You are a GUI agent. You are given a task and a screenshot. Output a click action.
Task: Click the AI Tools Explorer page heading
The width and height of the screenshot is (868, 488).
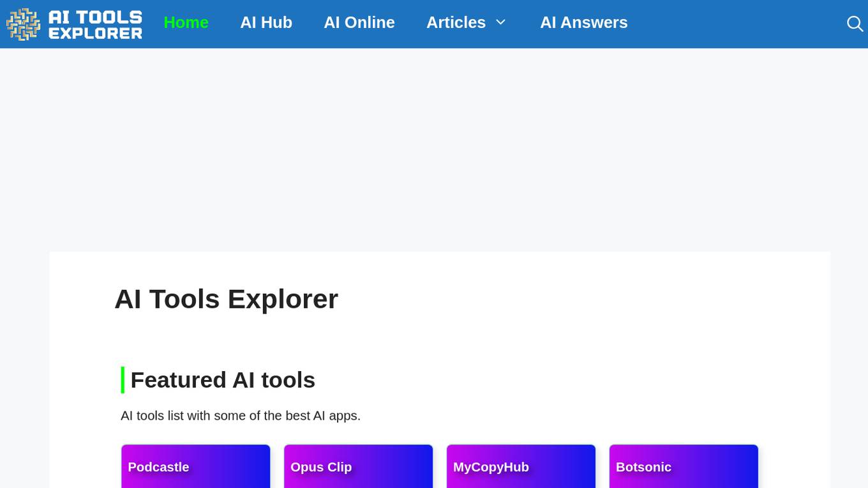coord(226,299)
